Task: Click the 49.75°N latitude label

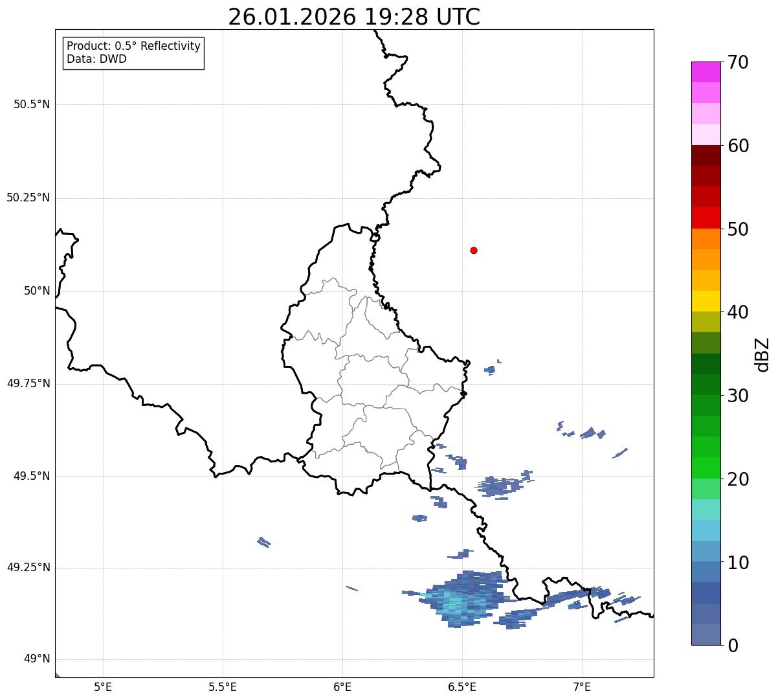Action: click(x=28, y=383)
